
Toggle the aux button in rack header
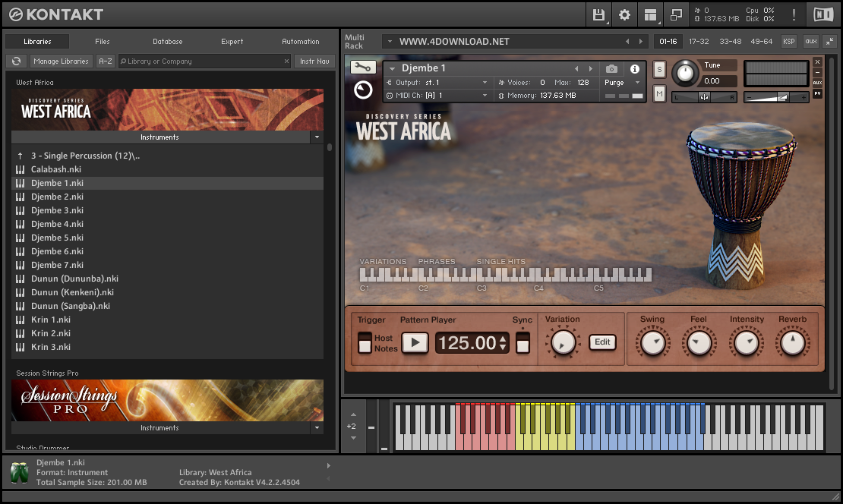point(811,42)
